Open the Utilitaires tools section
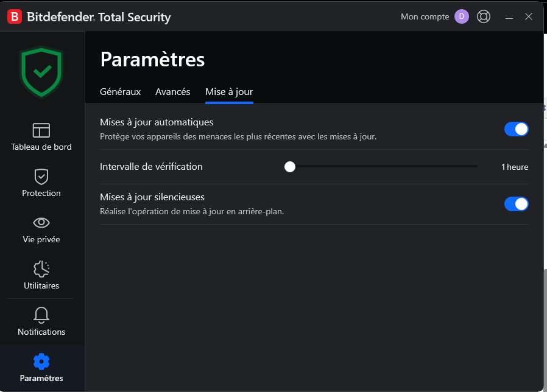Image resolution: width=547 pixels, height=392 pixels. click(41, 269)
